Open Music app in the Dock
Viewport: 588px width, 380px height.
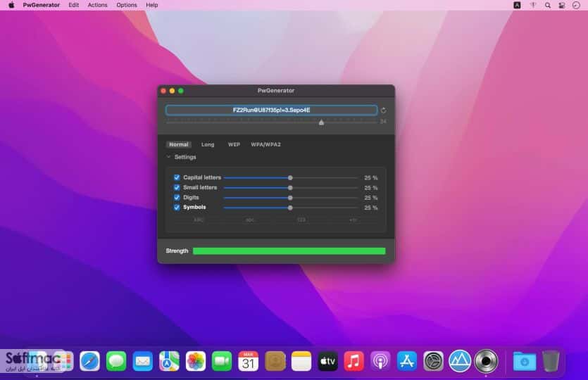tap(354, 361)
